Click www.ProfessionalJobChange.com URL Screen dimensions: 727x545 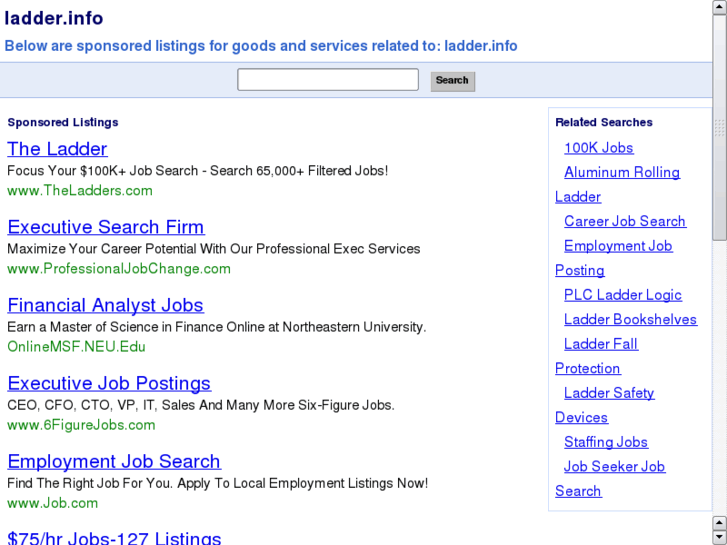pyautogui.click(x=119, y=269)
